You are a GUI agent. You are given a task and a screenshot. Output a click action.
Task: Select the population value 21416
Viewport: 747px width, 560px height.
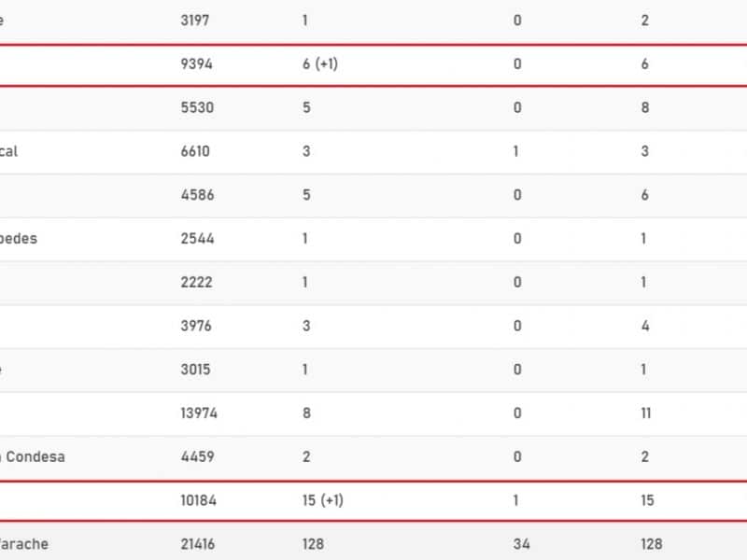[198, 544]
